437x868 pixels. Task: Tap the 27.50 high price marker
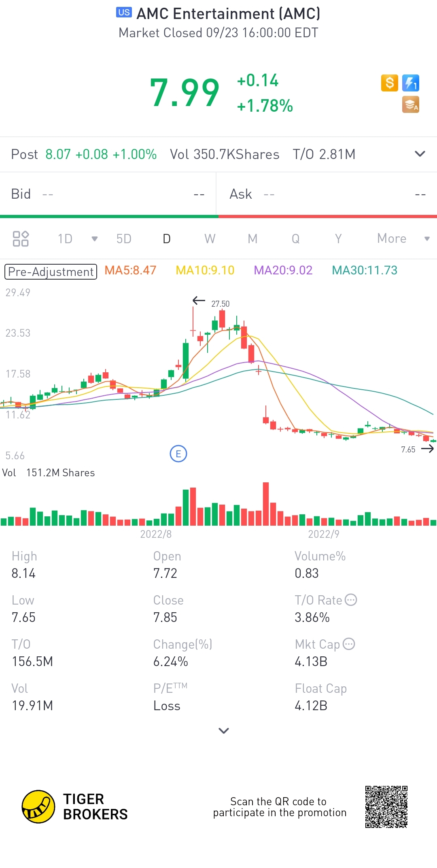[x=220, y=303]
